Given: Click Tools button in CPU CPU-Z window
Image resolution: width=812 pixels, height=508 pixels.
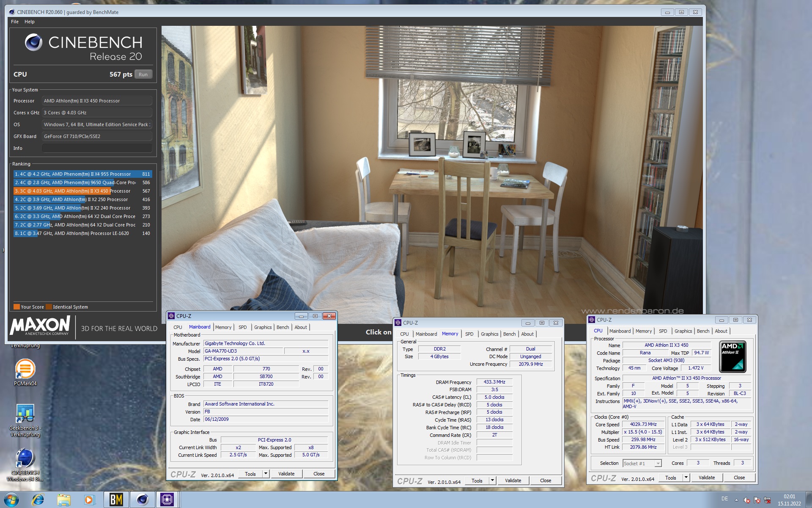Looking at the screenshot, I should click(x=671, y=478).
